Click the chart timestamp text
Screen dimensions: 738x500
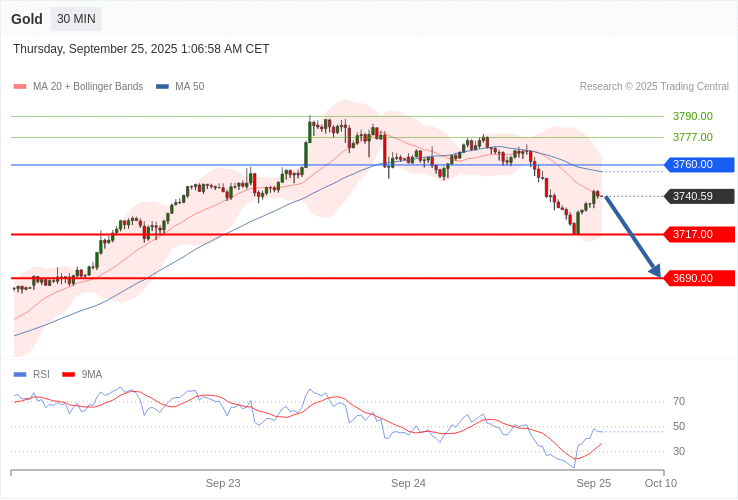141,49
